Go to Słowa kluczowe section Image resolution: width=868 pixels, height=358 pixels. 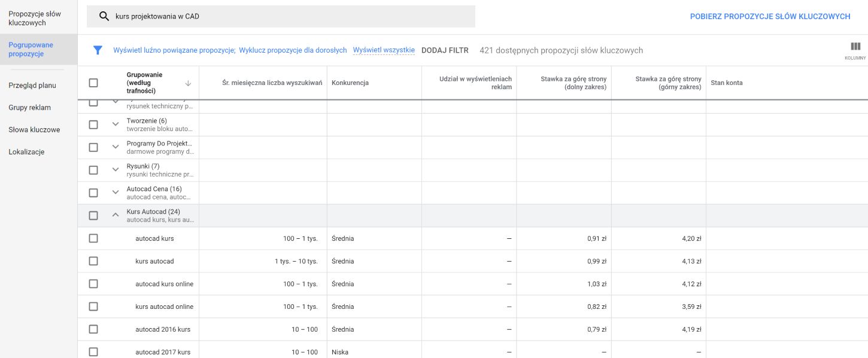[34, 130]
